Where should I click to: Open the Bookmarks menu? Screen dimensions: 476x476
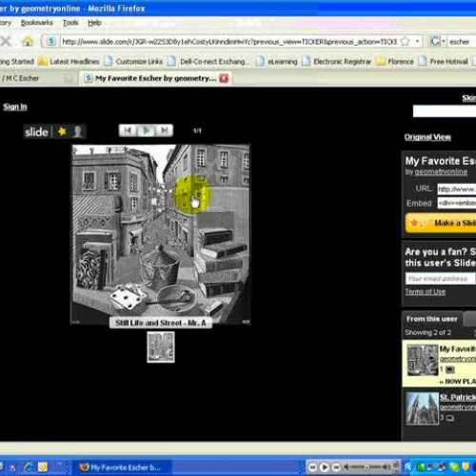(x=36, y=23)
